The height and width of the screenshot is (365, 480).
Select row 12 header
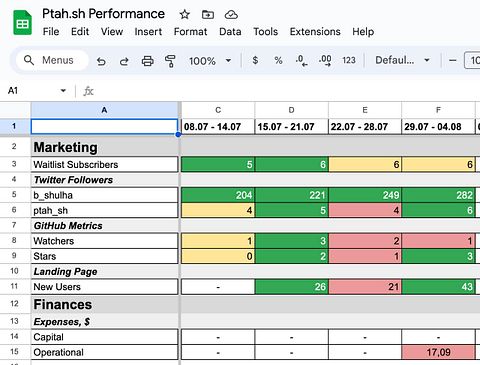click(x=15, y=304)
